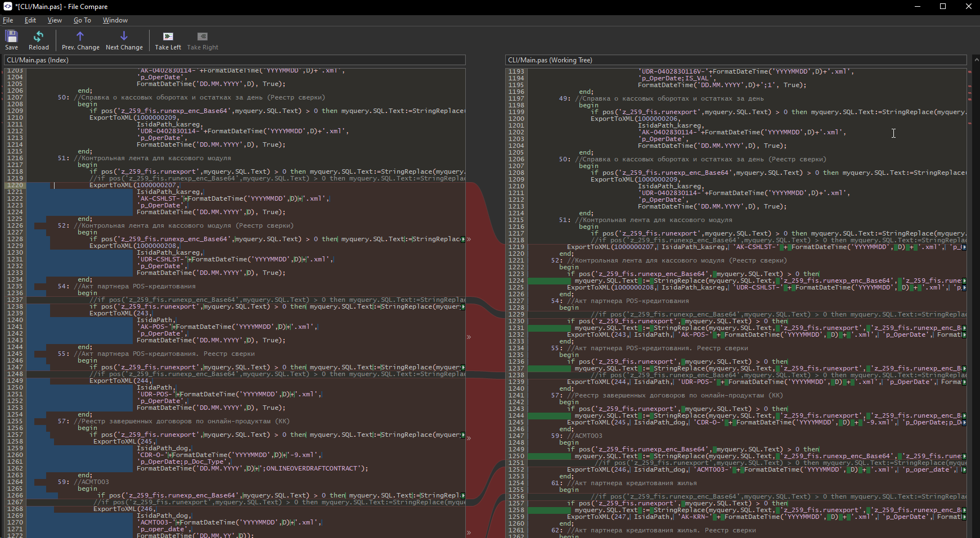The image size is (980, 538).
Task: Open the Edit menu
Action: (x=30, y=20)
